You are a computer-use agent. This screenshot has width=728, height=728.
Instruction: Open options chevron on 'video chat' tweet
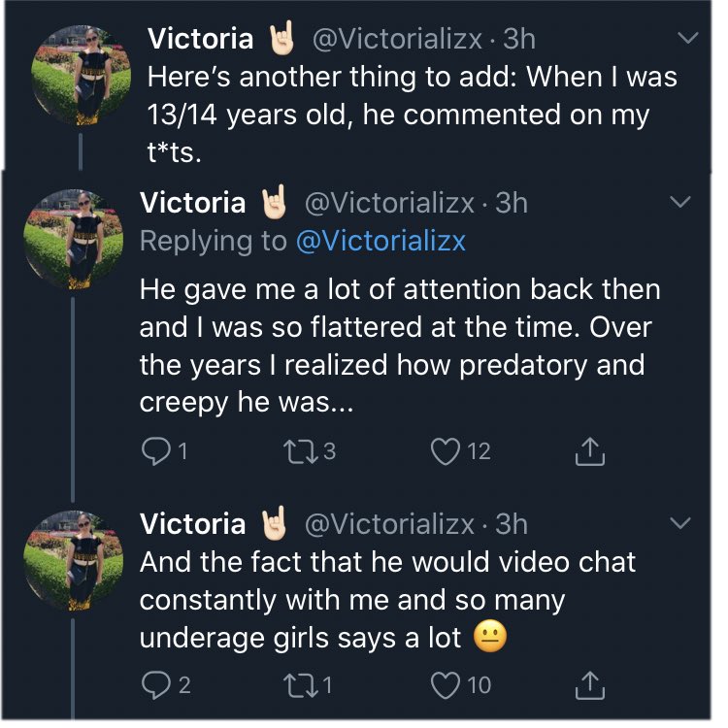[x=681, y=524]
